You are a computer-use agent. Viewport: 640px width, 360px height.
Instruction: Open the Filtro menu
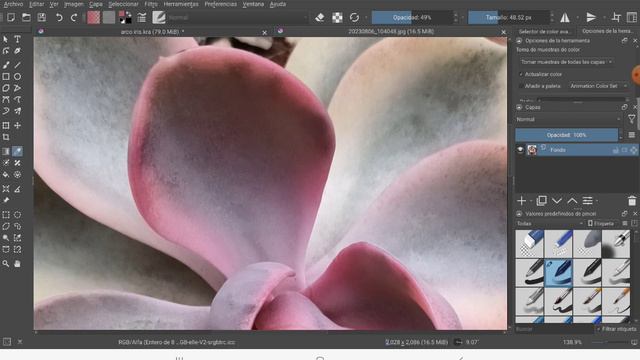(x=151, y=4)
